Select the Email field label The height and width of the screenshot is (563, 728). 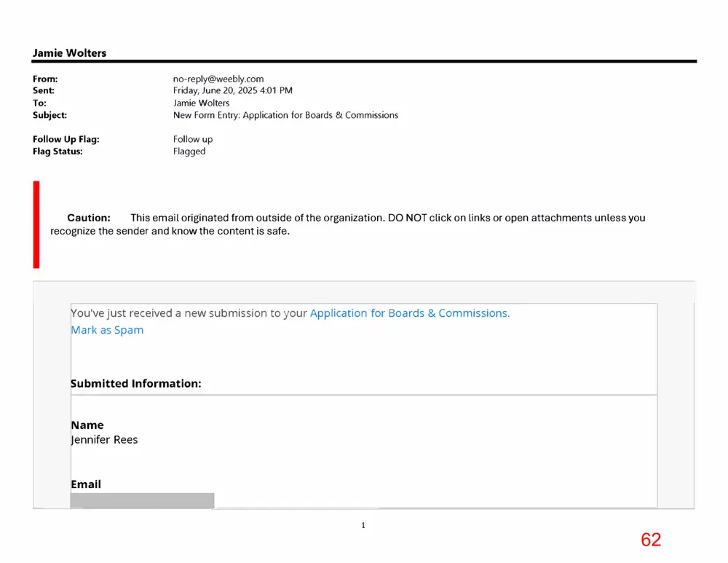coord(86,484)
